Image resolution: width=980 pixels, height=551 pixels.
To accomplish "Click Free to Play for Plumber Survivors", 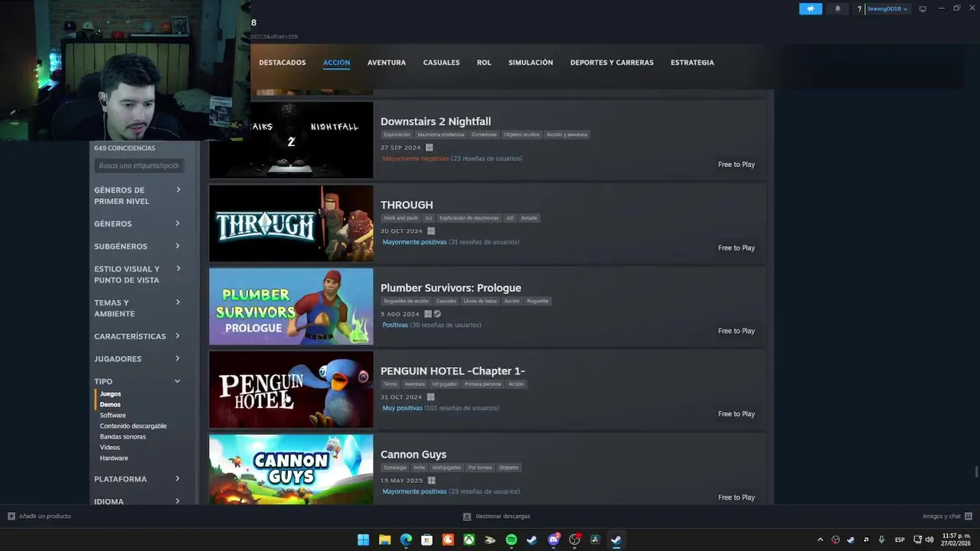I will (737, 331).
